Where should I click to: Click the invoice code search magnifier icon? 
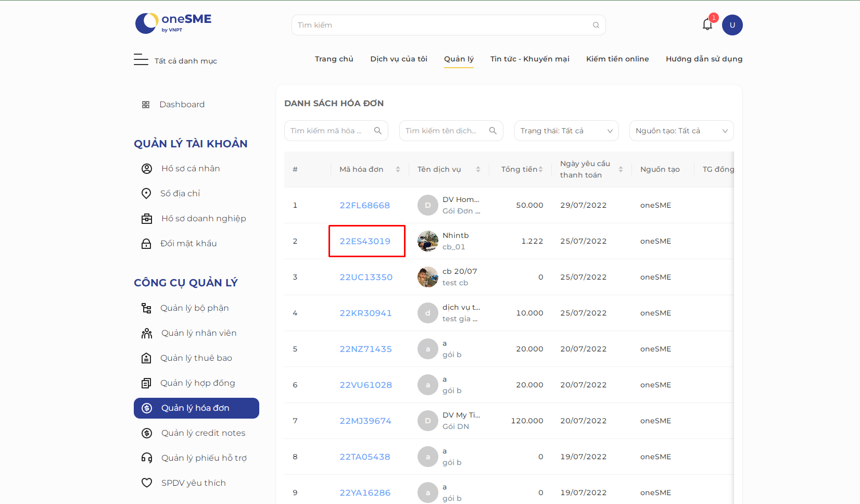pos(378,131)
